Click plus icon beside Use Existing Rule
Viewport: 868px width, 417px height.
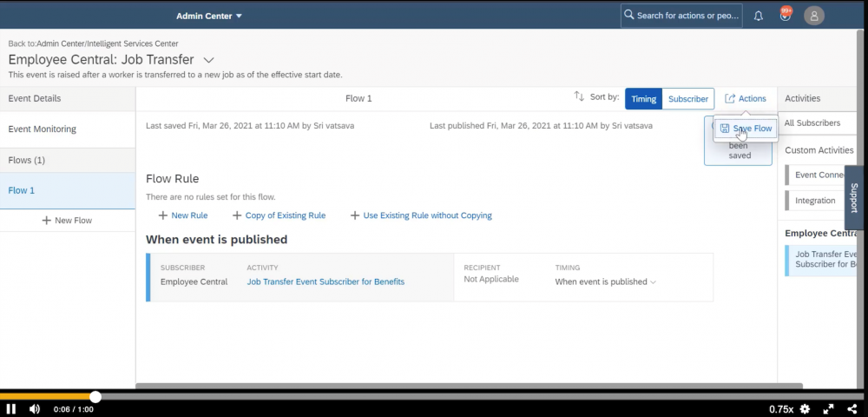click(355, 215)
